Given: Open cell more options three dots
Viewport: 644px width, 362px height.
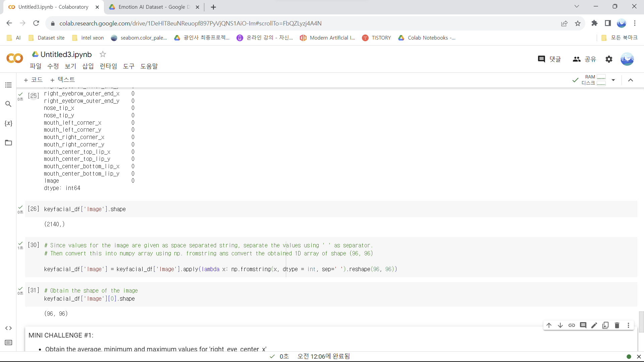Looking at the screenshot, I should pyautogui.click(x=628, y=325).
